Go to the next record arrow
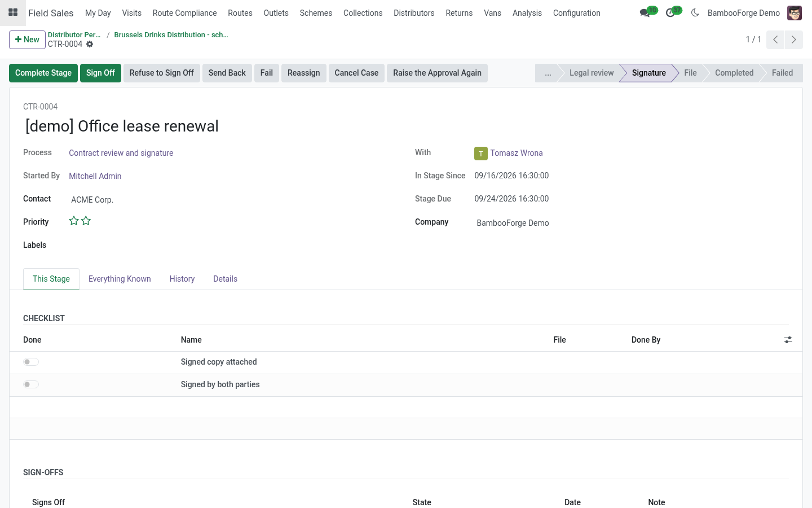 [794, 40]
